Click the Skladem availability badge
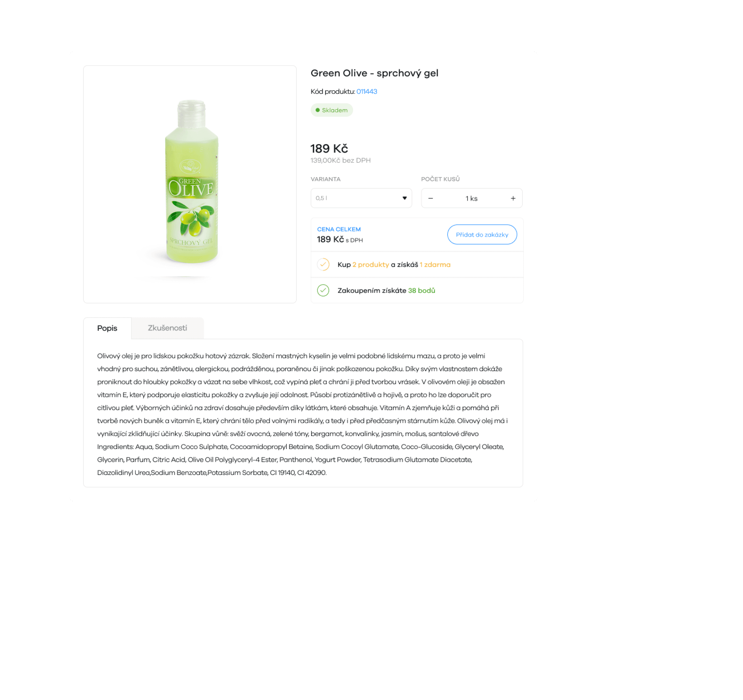This screenshot has width=743, height=700. [x=332, y=110]
